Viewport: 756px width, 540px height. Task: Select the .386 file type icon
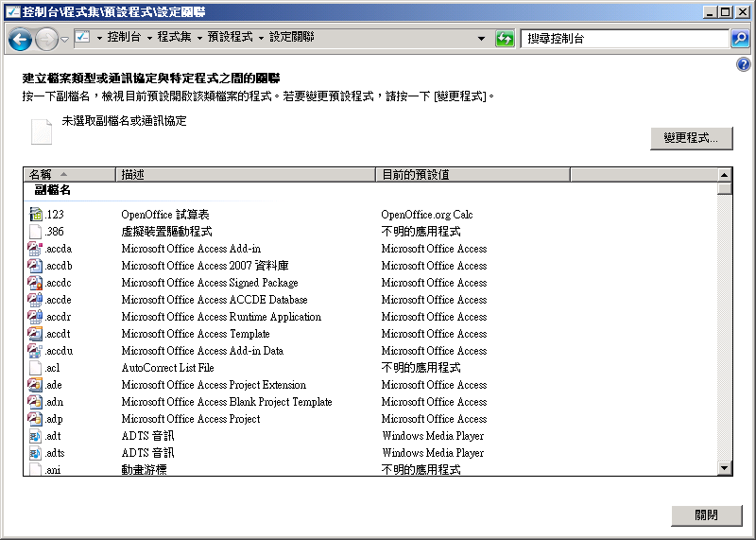click(35, 231)
